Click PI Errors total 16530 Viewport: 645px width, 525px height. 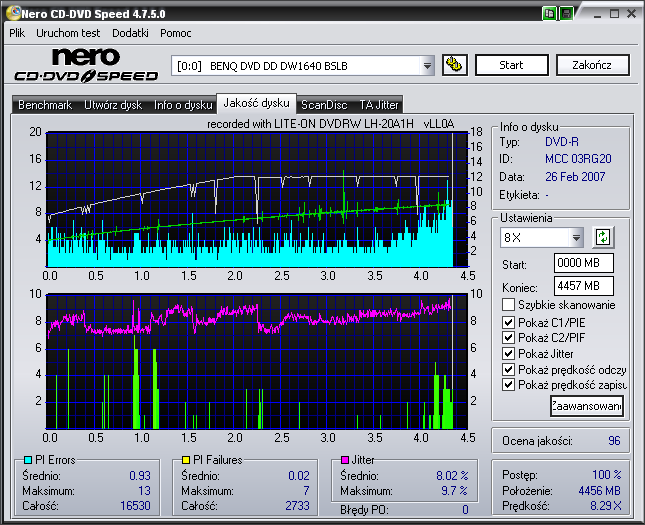(135, 506)
